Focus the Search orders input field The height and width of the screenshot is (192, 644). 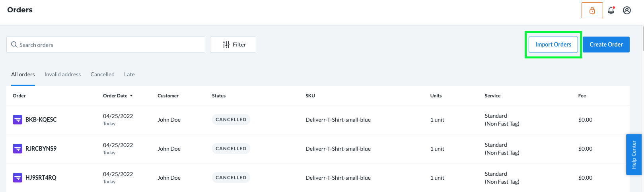point(106,45)
